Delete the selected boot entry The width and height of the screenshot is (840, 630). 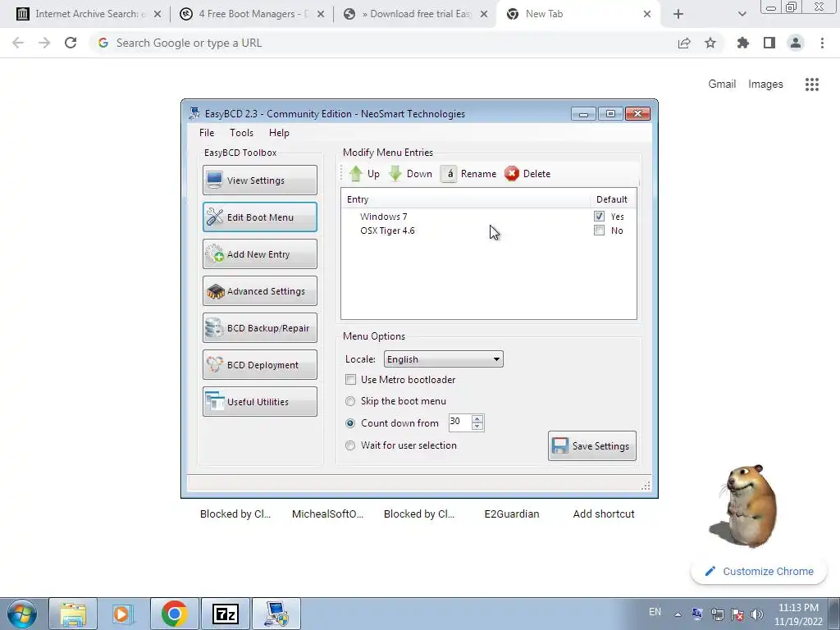point(527,174)
